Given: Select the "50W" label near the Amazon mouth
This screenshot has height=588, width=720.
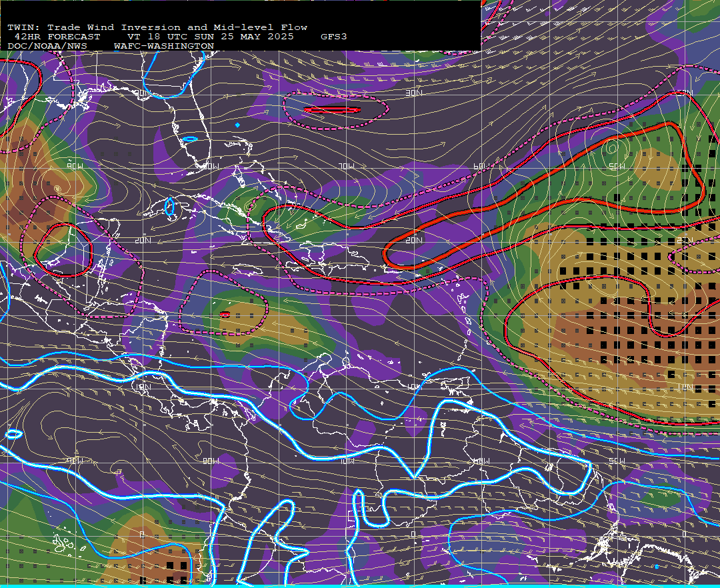Looking at the screenshot, I should pos(617,461).
